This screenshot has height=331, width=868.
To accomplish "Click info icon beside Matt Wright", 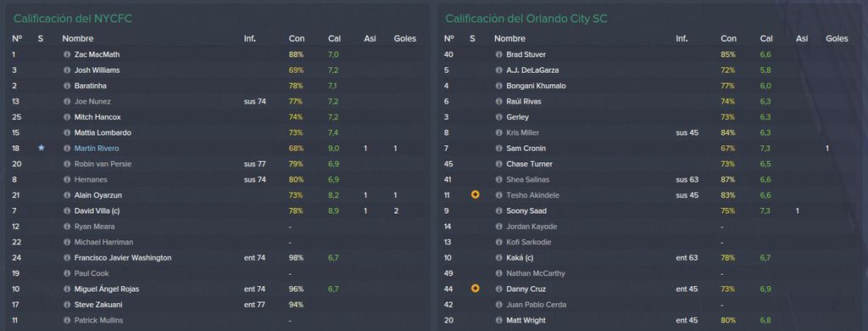I will point(498,321).
